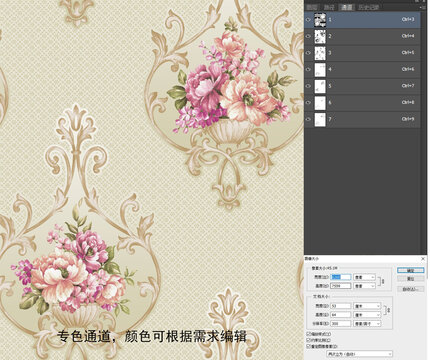Open the Channels panel flyout menu icon
Screen dimensions: 430x360
click(x=423, y=7)
